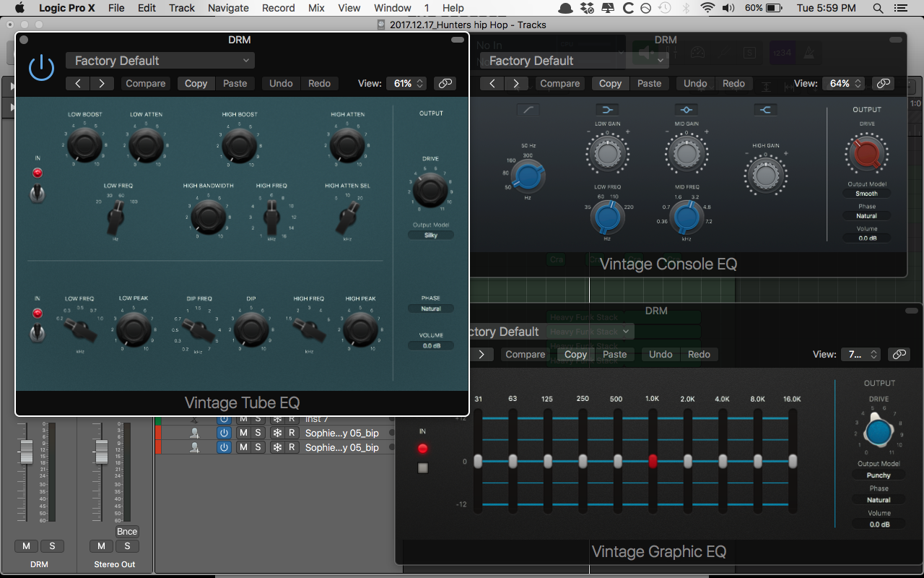
Task: Open the View 61% size menu in Tube EQ
Action: pyautogui.click(x=406, y=84)
